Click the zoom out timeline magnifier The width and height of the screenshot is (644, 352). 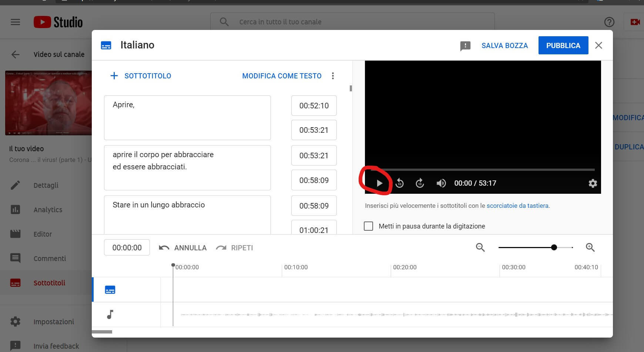[480, 247]
